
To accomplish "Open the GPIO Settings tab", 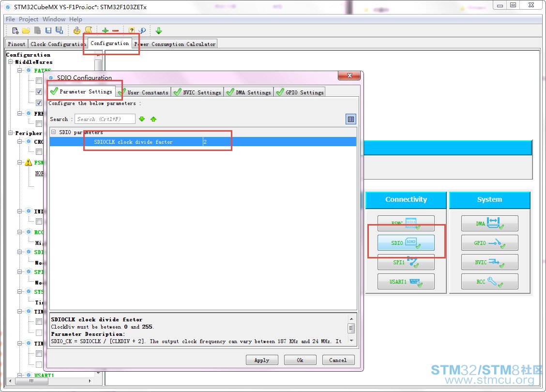I will tap(300, 92).
